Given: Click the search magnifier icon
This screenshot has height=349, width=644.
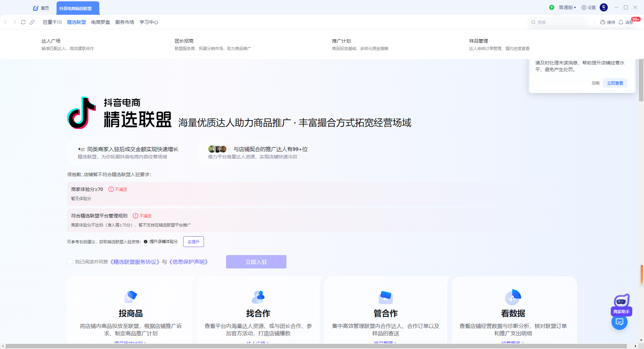Looking at the screenshot, I should point(533,22).
